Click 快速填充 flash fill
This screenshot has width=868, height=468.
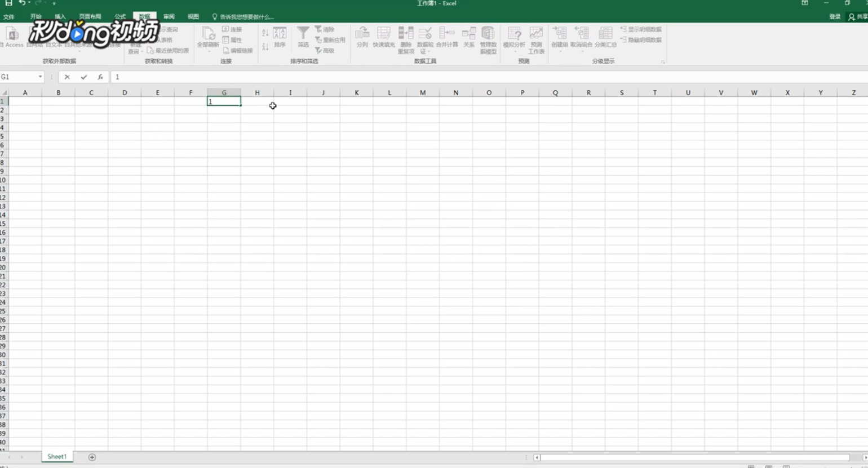pos(384,37)
